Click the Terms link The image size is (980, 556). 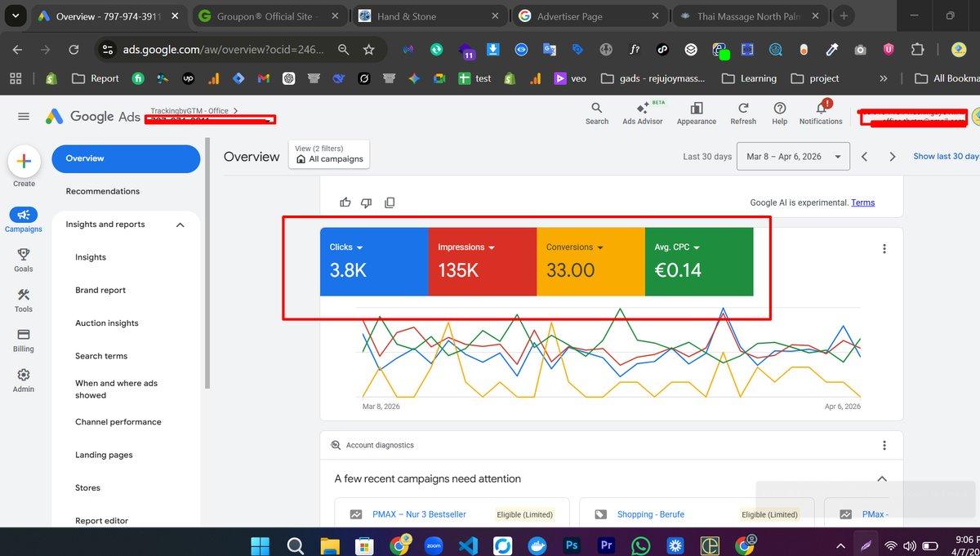(x=862, y=202)
